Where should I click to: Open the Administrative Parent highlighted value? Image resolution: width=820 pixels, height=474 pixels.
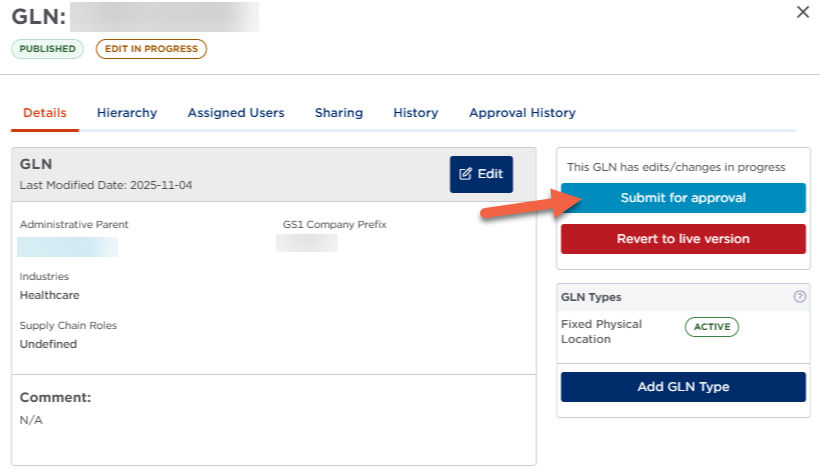68,246
